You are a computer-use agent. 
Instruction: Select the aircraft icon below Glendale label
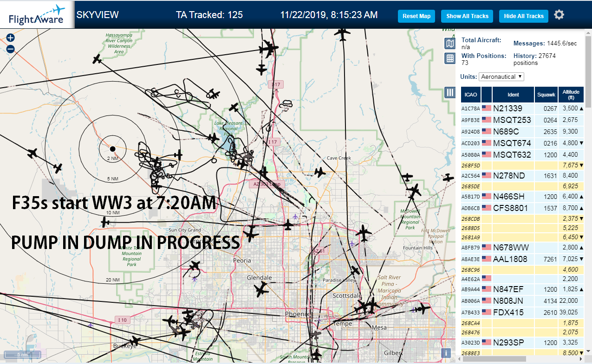click(261, 291)
